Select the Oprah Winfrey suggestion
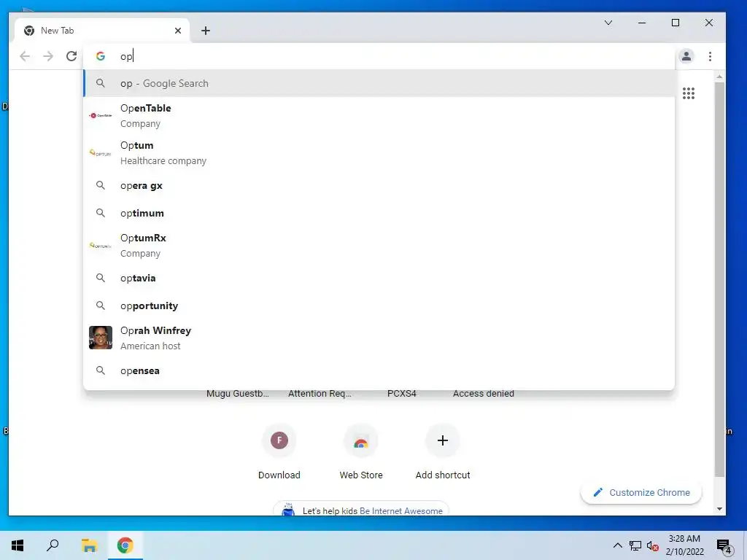This screenshot has height=560, width=747. tap(379, 338)
